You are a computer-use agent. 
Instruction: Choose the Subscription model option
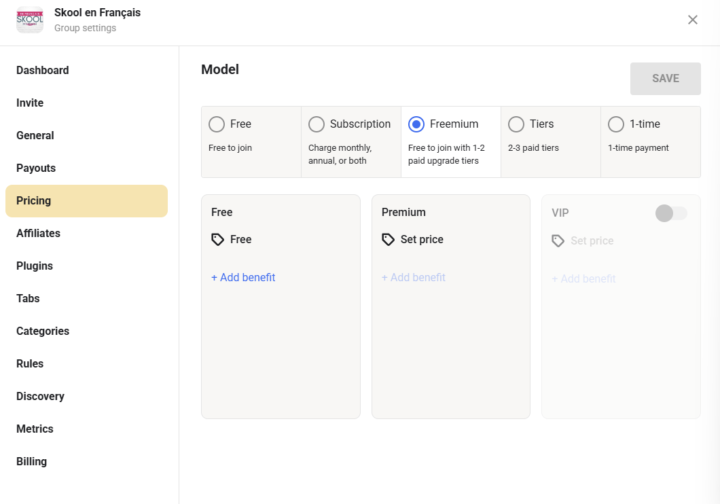click(x=317, y=124)
